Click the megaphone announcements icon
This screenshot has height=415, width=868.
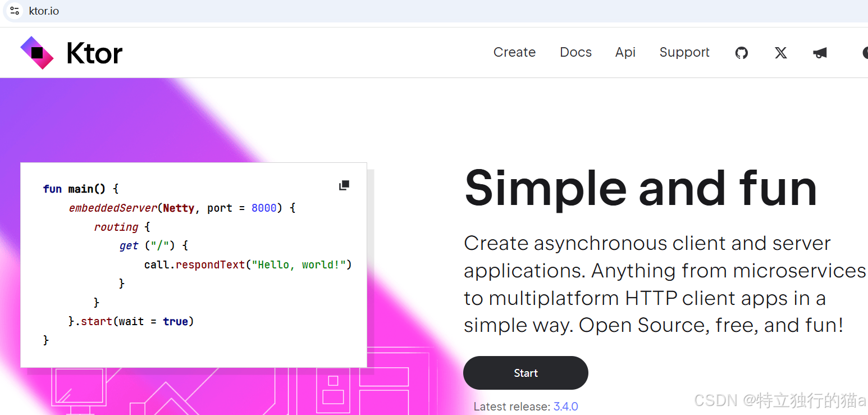820,53
